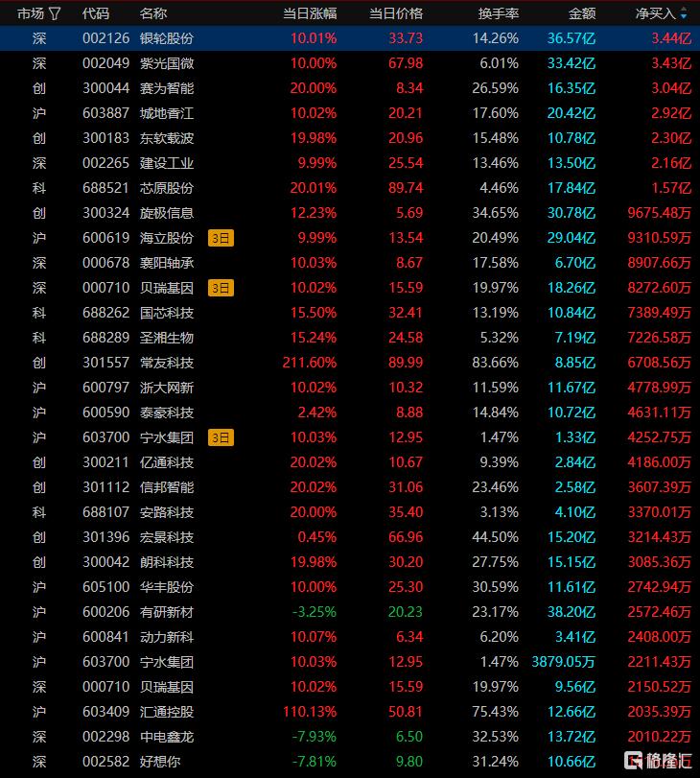
Task: Select stock name 华丰股份
Action: tap(167, 587)
